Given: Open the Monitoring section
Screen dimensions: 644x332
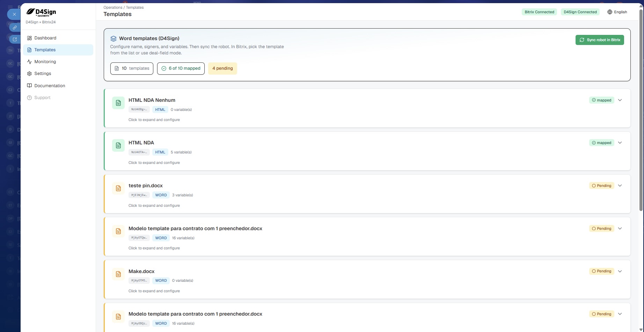Looking at the screenshot, I should pos(58,62).
